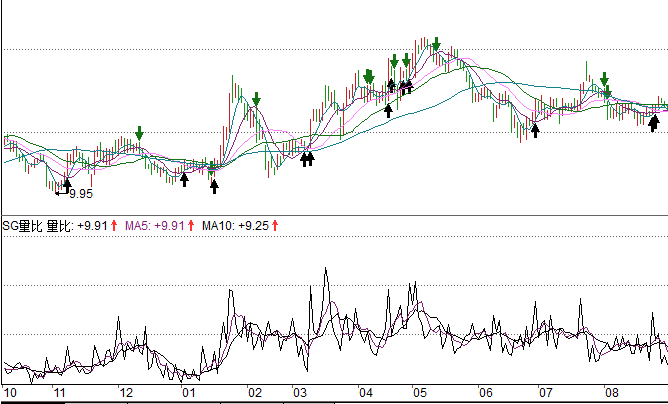
Task: Click the red up arrow after 量比 value
Action: pos(114,225)
